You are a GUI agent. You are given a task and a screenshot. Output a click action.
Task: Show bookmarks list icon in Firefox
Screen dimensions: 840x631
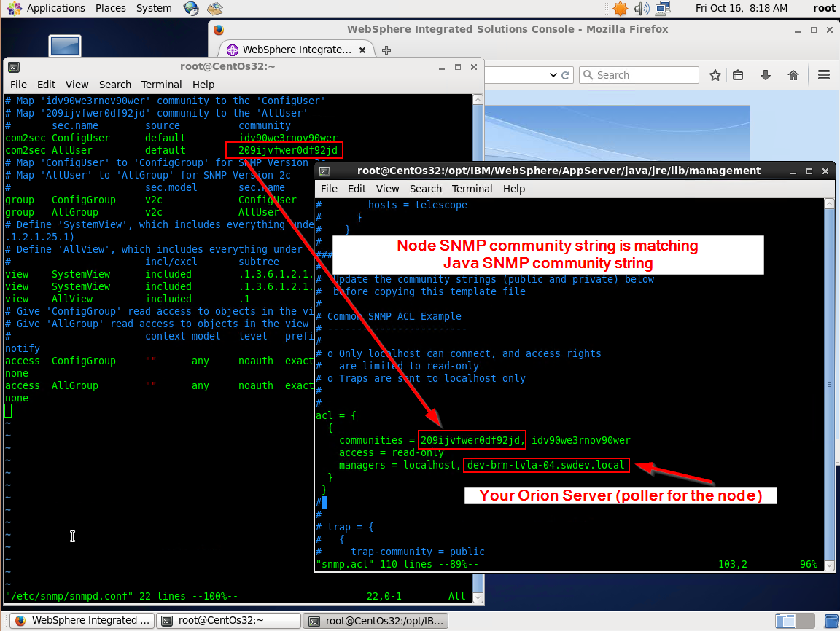[x=738, y=75]
